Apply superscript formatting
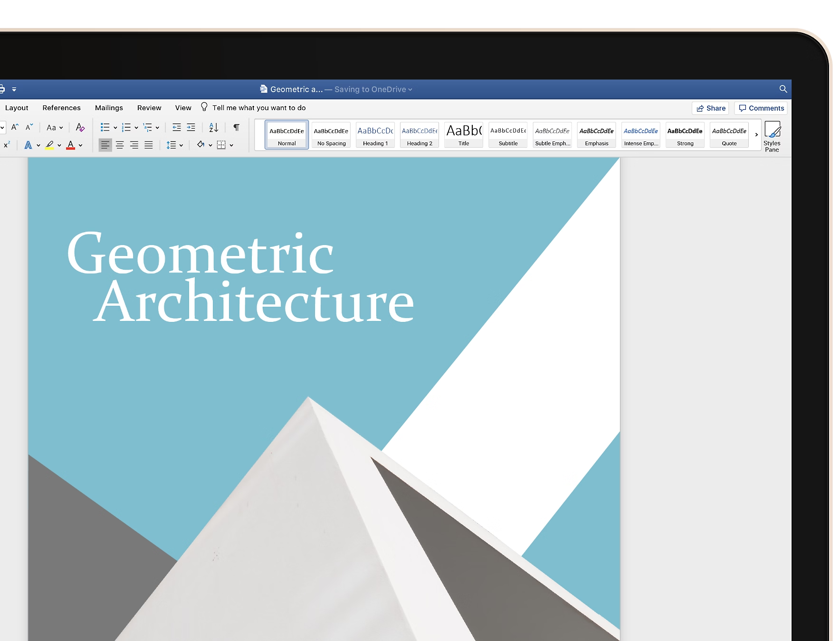The width and height of the screenshot is (840, 641). 7,145
